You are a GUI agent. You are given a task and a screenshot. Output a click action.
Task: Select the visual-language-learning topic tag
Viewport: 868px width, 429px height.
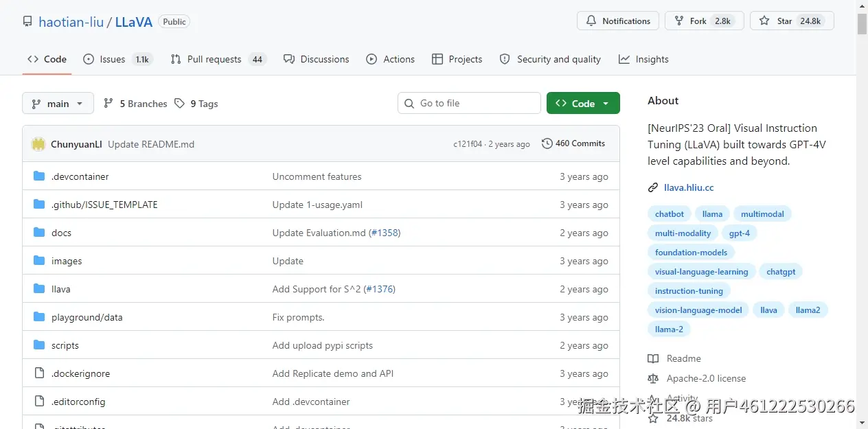click(x=702, y=272)
